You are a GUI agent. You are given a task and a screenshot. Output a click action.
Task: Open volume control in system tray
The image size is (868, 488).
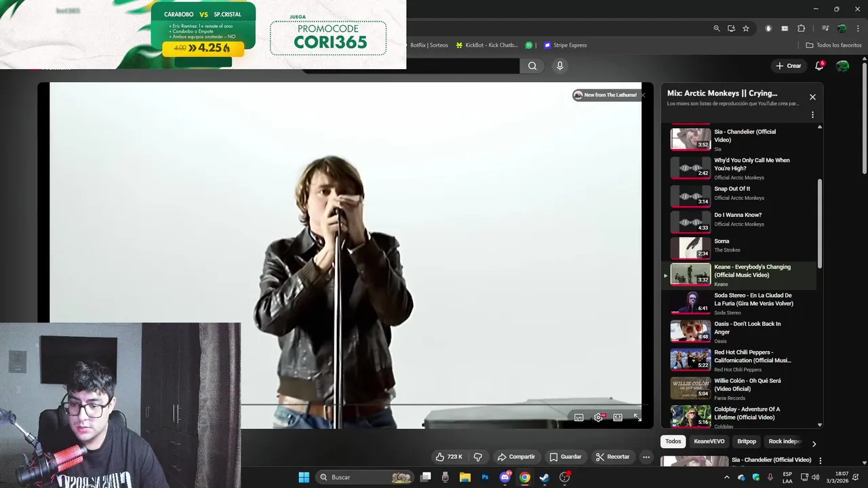pyautogui.click(x=815, y=477)
